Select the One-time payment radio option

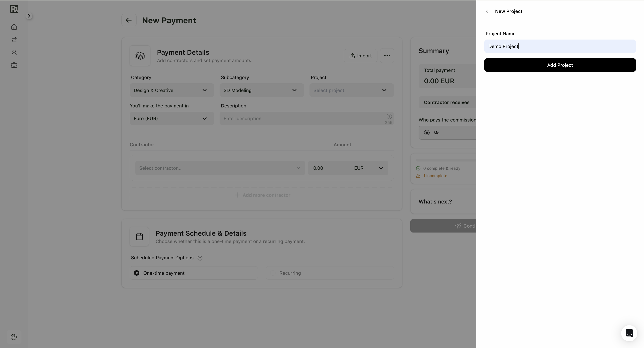point(194,273)
